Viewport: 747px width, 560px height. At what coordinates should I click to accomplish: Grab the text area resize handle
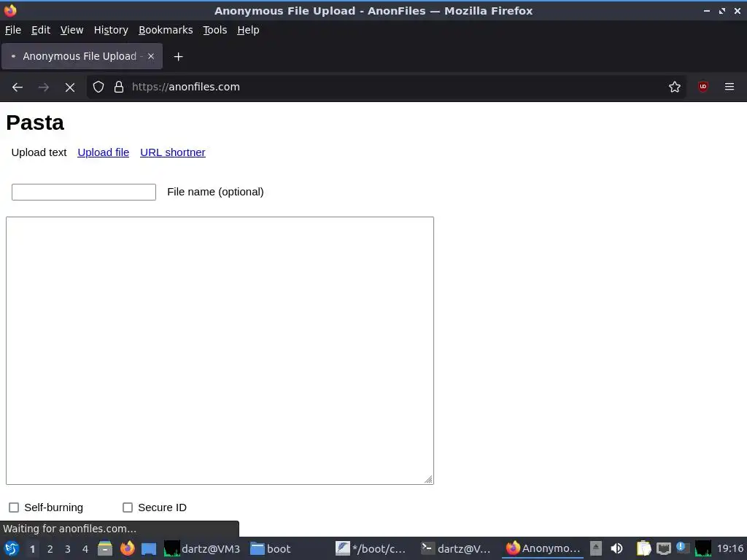(428, 479)
